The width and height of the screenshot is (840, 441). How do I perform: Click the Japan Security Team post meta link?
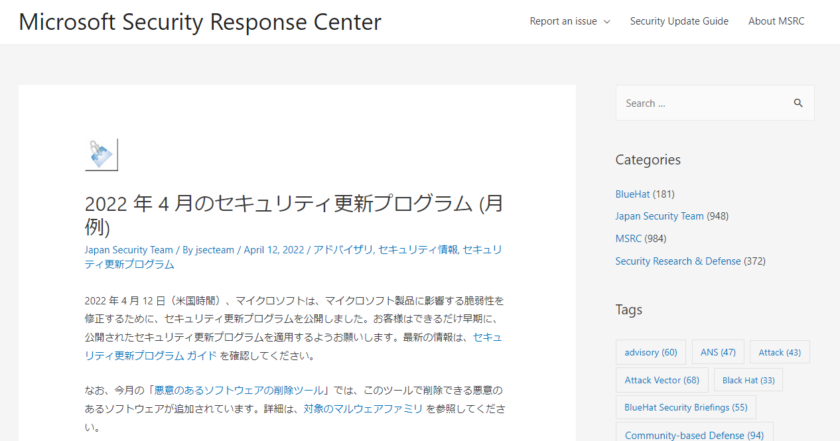[129, 250]
